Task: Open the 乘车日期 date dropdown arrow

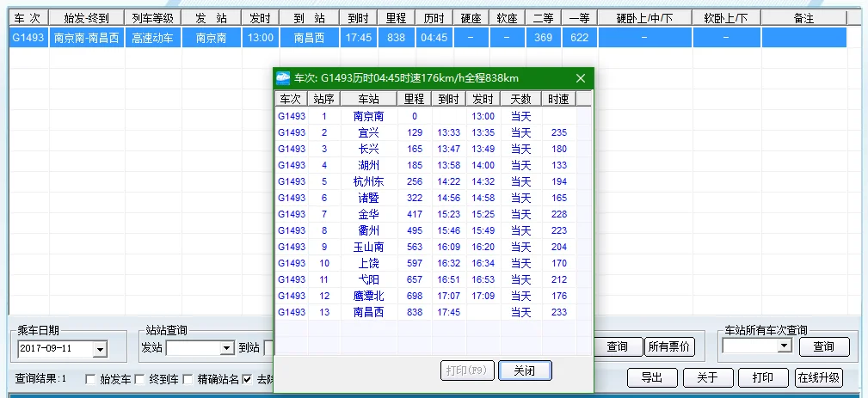Action: pyautogui.click(x=100, y=349)
